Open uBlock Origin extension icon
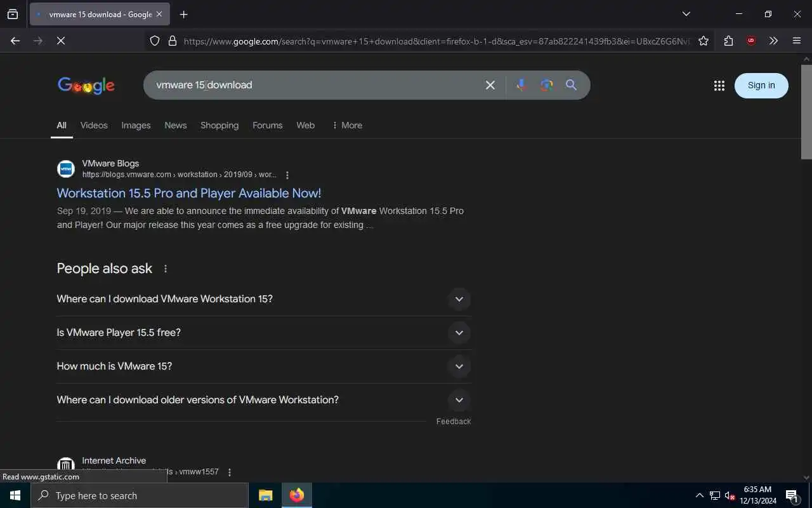Viewport: 812px width, 508px height. (x=751, y=41)
